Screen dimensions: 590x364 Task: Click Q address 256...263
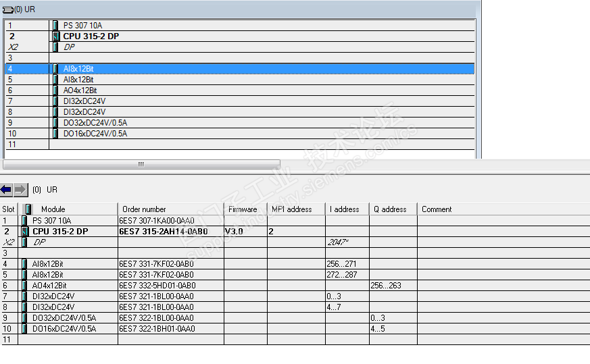point(386,286)
